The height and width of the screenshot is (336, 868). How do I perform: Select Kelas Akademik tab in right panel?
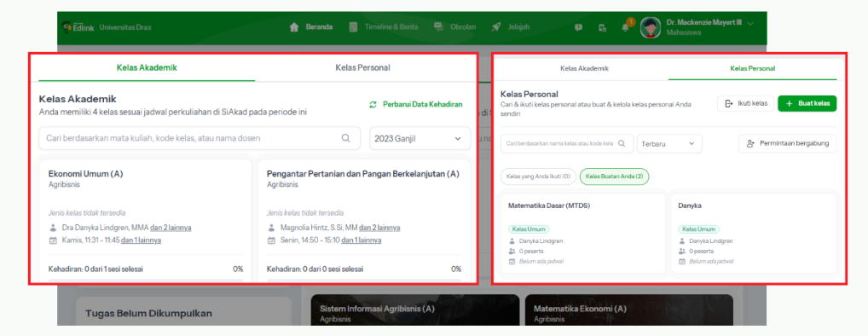584,68
